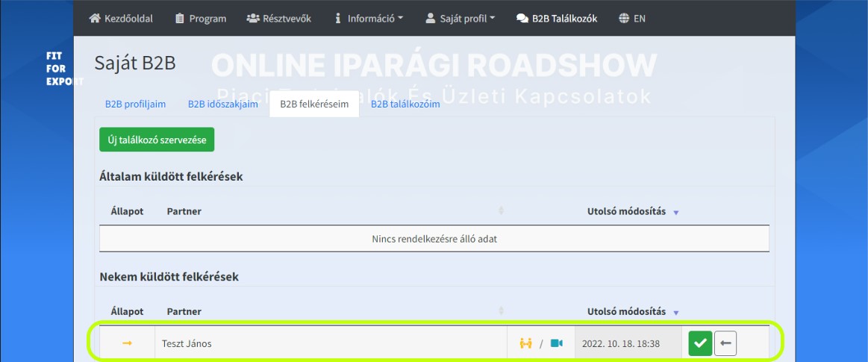Click the Teszt János partner name
The height and width of the screenshot is (362, 868).
click(187, 344)
